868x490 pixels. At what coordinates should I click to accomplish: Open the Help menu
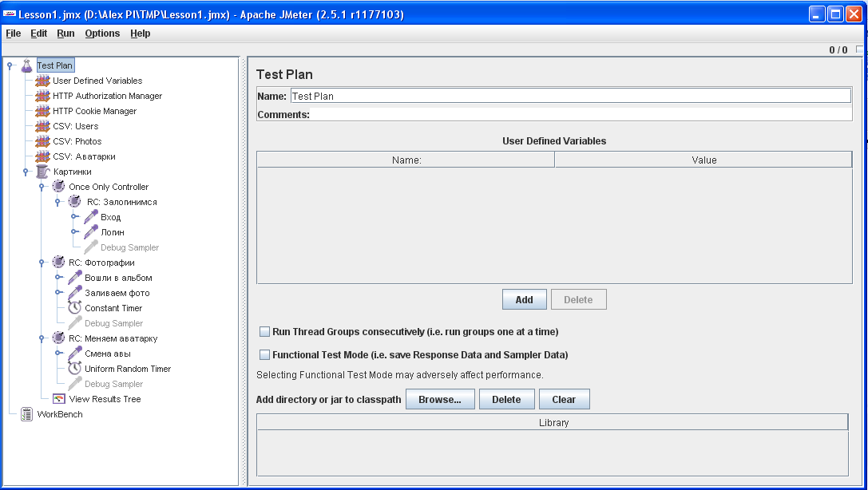pos(140,34)
